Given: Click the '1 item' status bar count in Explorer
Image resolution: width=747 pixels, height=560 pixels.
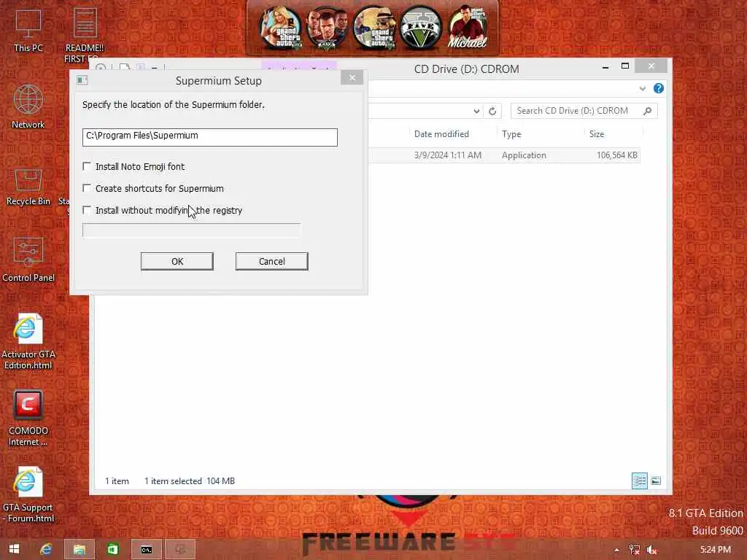Looking at the screenshot, I should [117, 481].
